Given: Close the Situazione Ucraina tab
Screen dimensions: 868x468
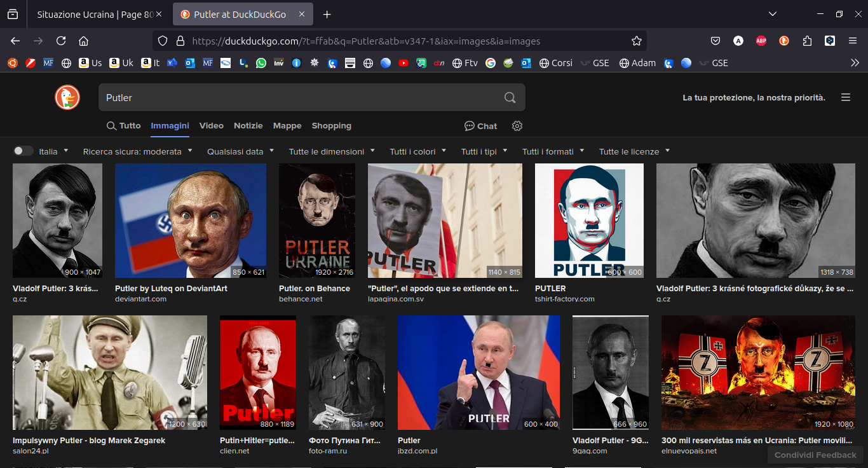Looking at the screenshot, I should pos(159,14).
